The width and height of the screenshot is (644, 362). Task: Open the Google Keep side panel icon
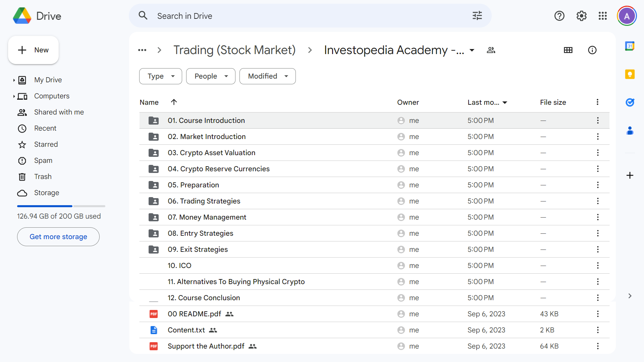[630, 74]
